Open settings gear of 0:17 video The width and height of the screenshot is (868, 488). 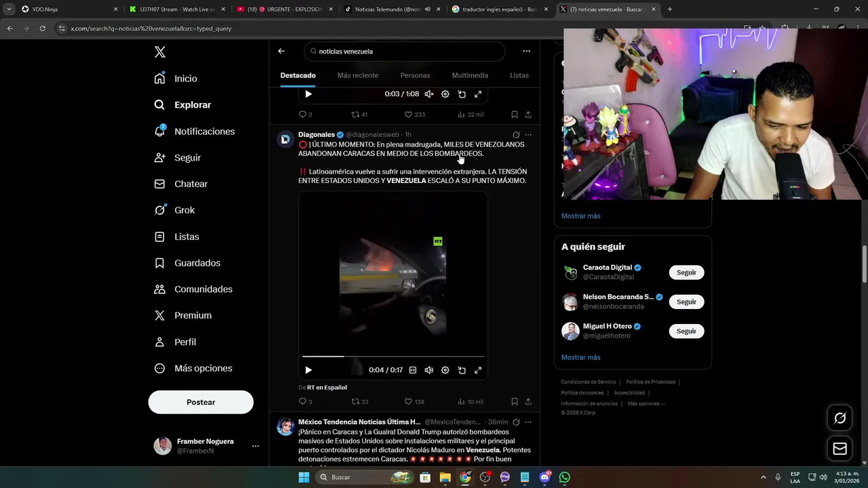click(x=446, y=370)
